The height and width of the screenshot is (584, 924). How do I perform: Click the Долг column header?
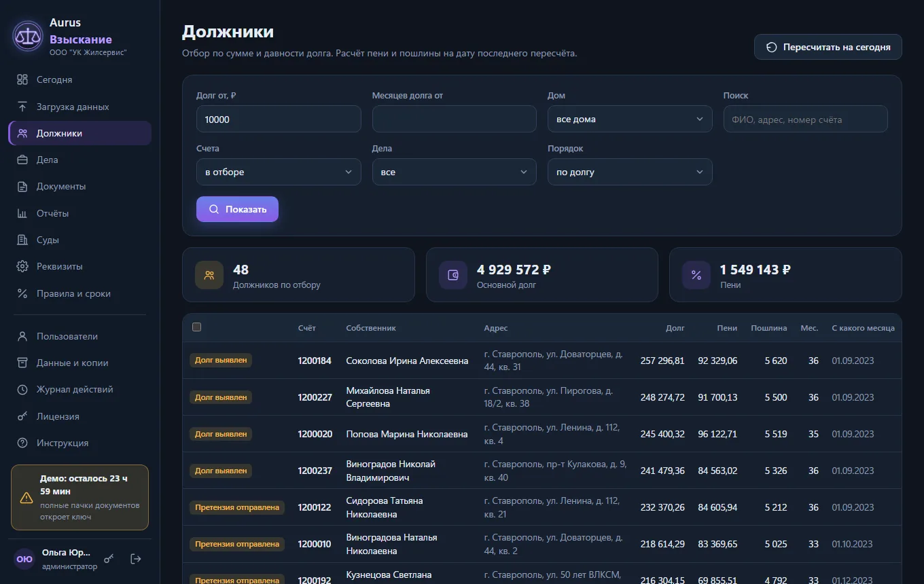675,328
